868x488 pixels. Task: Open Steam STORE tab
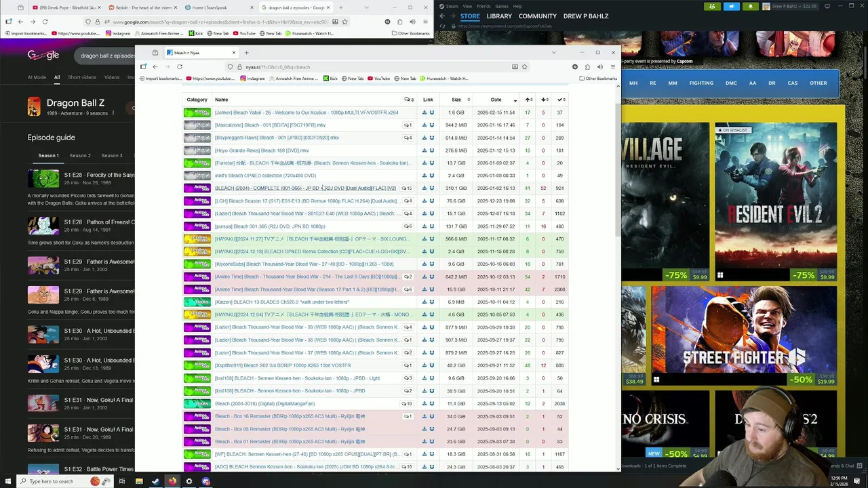pos(470,16)
